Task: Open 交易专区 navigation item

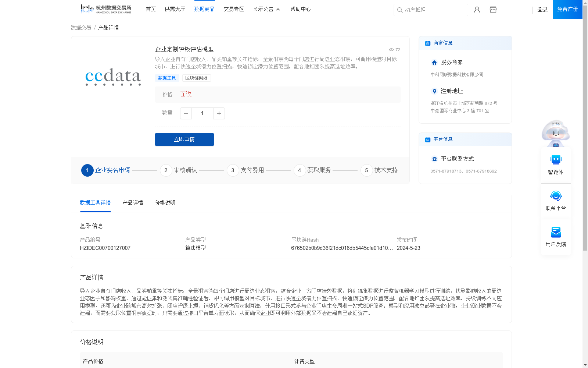Action: click(x=234, y=9)
